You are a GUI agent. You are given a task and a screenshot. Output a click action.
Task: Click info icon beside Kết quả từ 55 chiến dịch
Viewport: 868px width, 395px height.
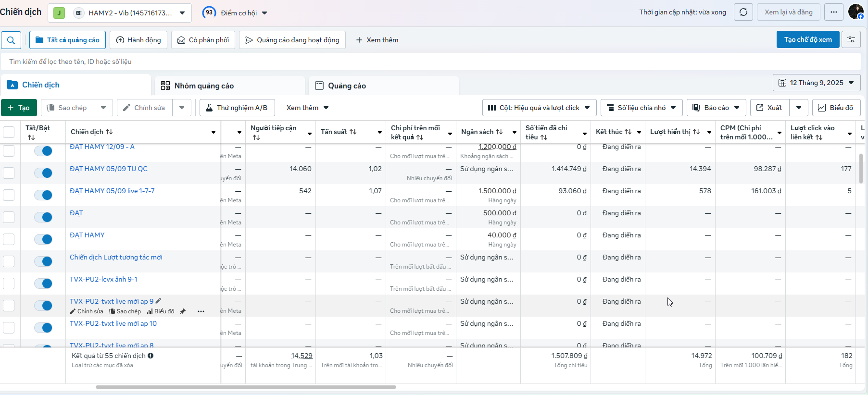(x=151, y=356)
